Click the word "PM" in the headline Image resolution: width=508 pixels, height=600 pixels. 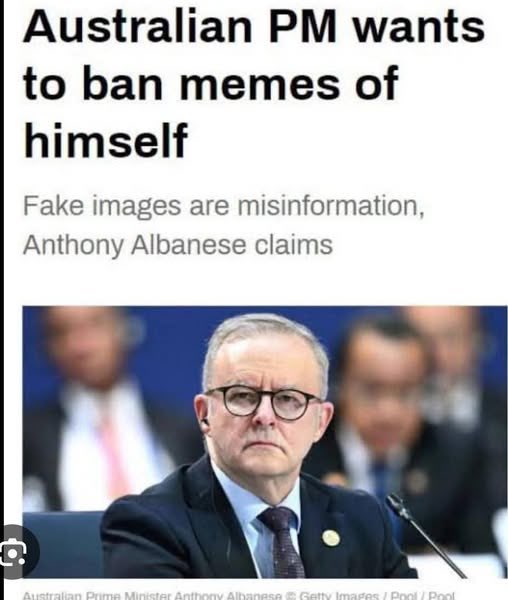[302, 27]
